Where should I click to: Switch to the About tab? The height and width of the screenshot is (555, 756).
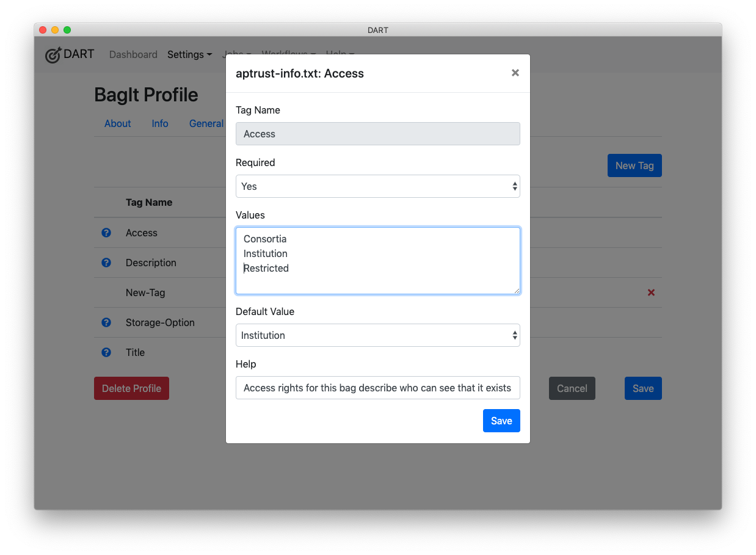(117, 123)
